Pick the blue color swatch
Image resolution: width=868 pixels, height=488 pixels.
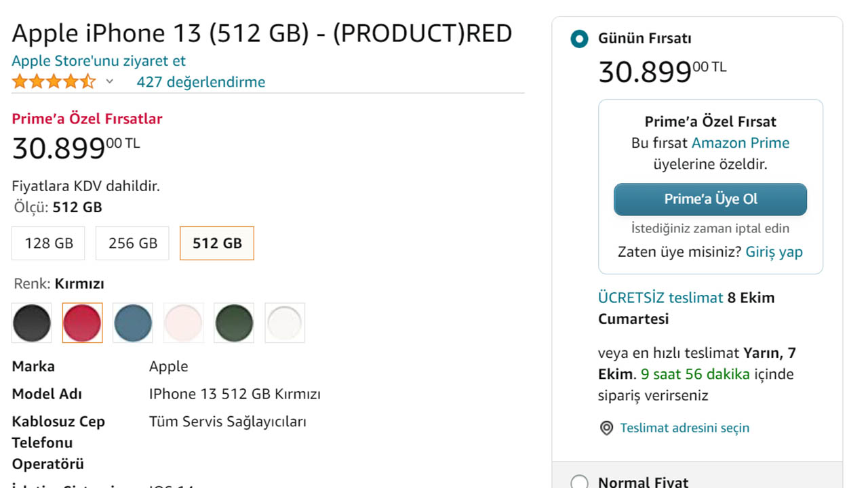click(133, 323)
